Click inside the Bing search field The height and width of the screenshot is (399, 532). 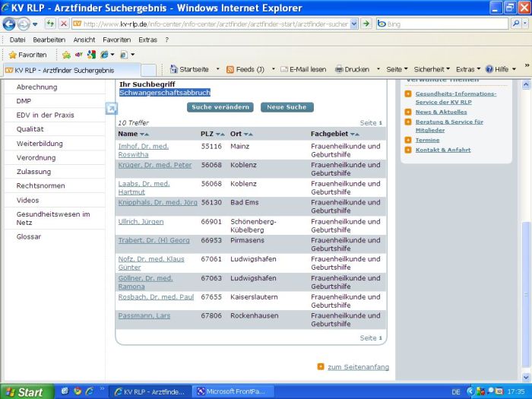tap(443, 24)
